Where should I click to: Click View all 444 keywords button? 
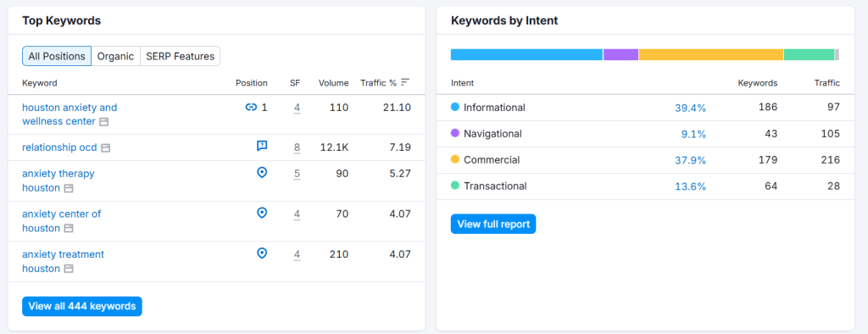(82, 306)
